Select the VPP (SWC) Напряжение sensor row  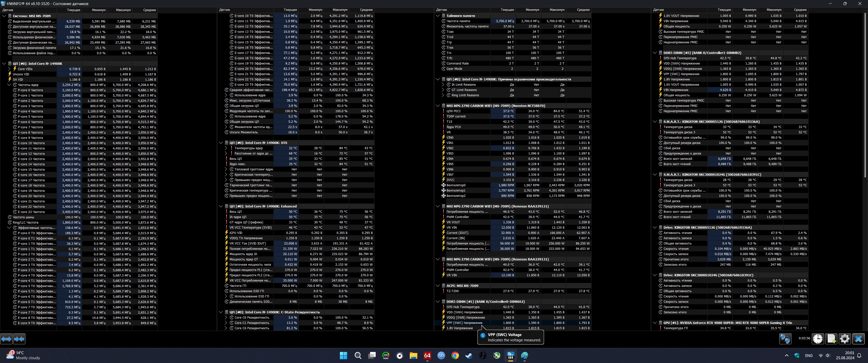tap(464, 323)
